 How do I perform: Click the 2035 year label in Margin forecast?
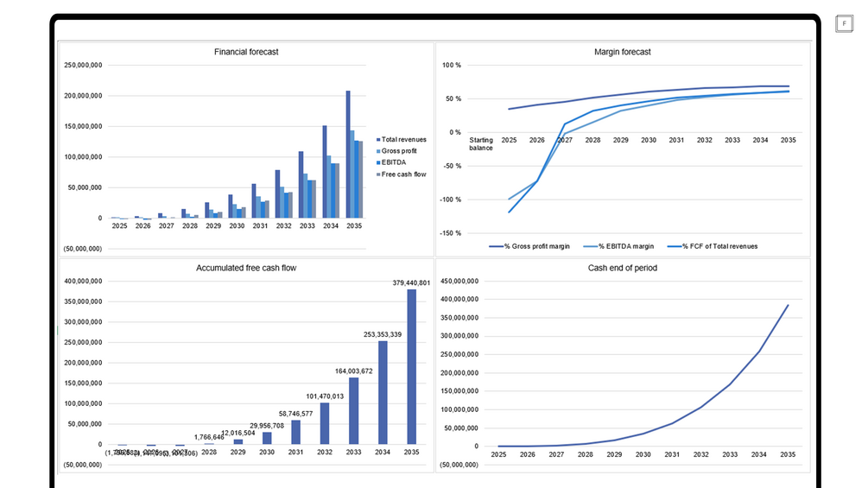(x=789, y=141)
